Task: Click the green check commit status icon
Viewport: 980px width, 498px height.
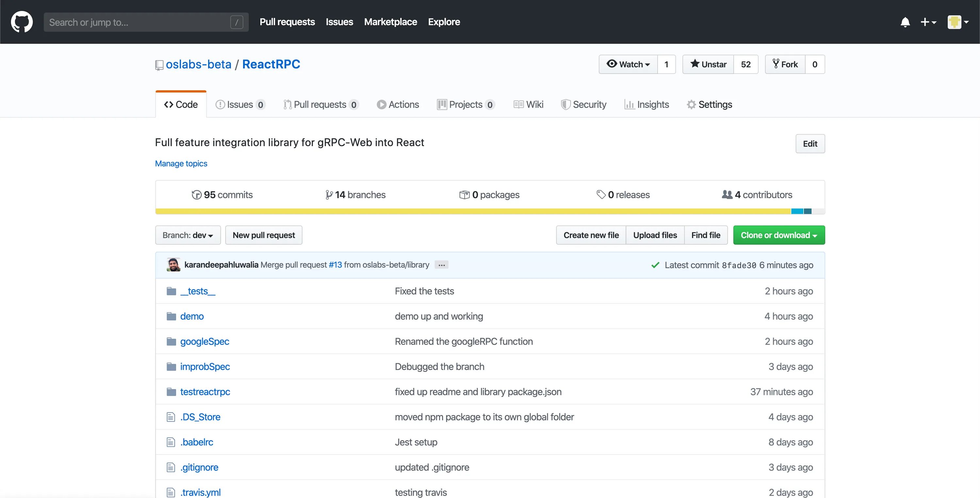Action: [655, 265]
